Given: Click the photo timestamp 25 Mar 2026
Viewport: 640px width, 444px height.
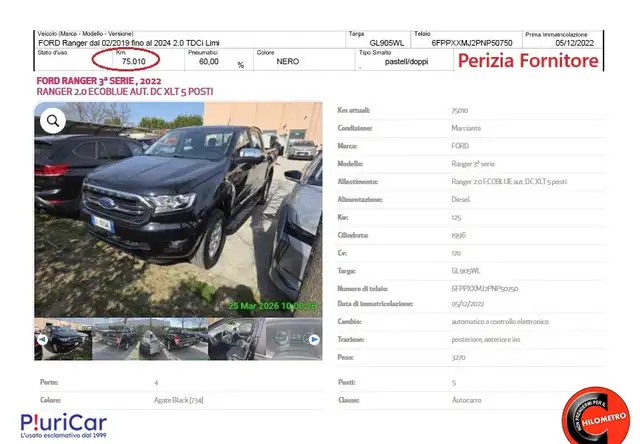Looking at the screenshot, I should tap(271, 306).
